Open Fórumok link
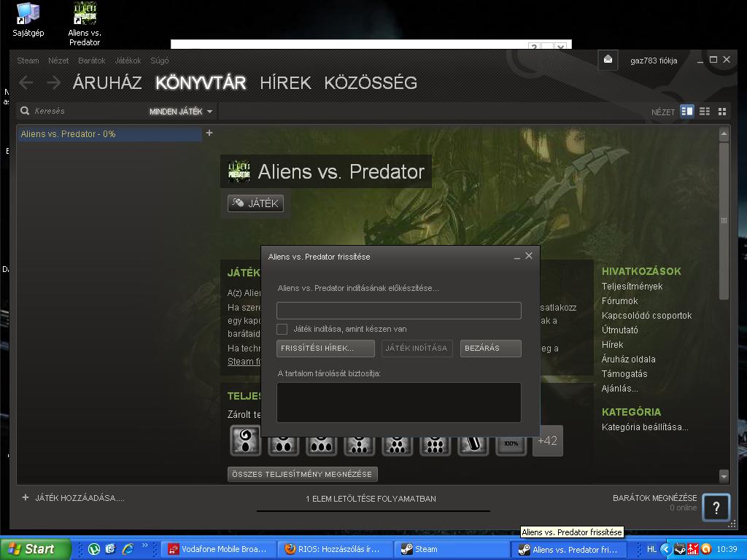This screenshot has height=560, width=747. (619, 301)
